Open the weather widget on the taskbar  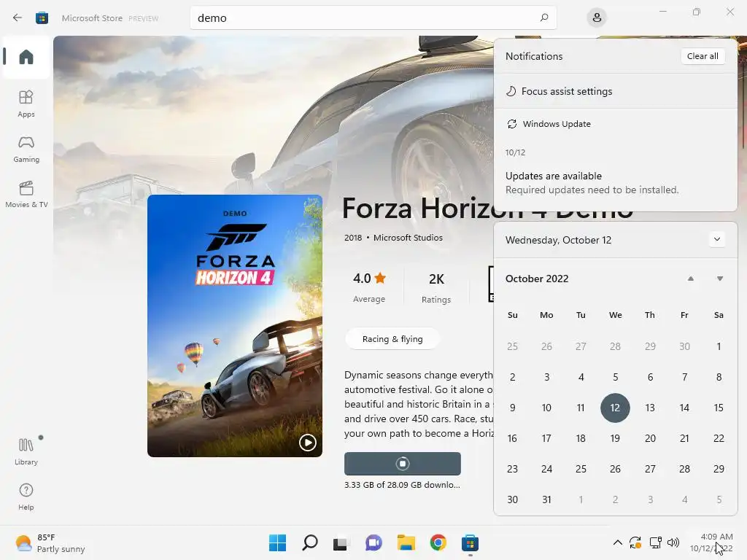[50, 542]
